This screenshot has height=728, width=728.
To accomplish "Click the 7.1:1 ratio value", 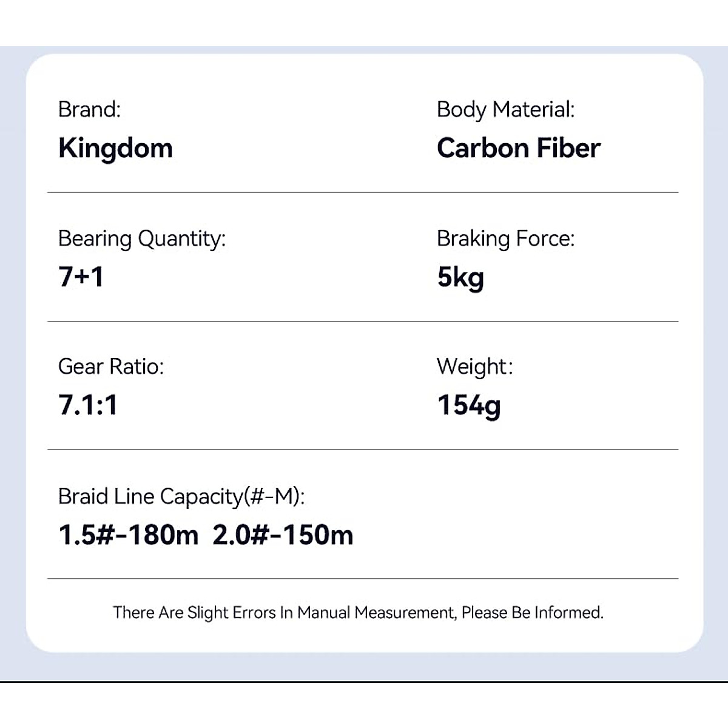I will [x=88, y=405].
